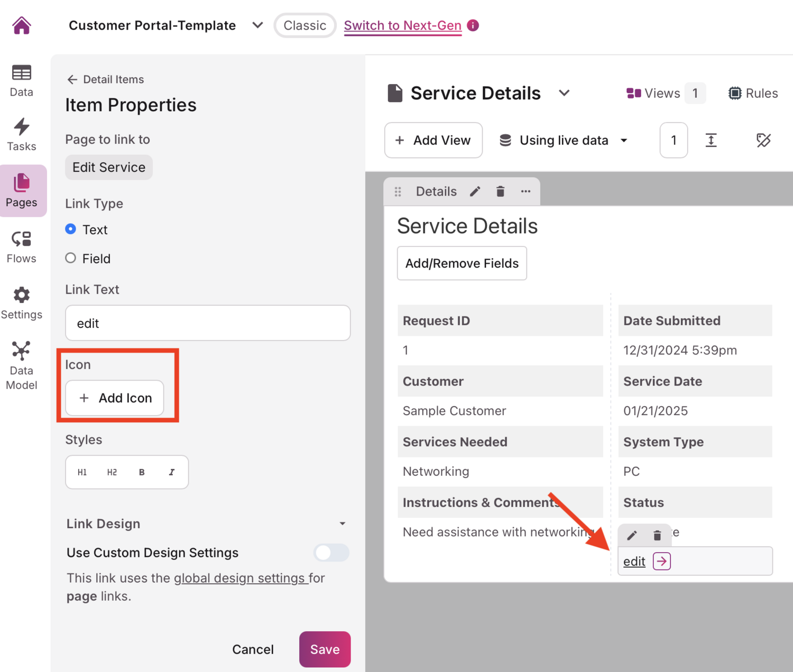
Task: Select the Home icon top left
Action: [x=21, y=25]
